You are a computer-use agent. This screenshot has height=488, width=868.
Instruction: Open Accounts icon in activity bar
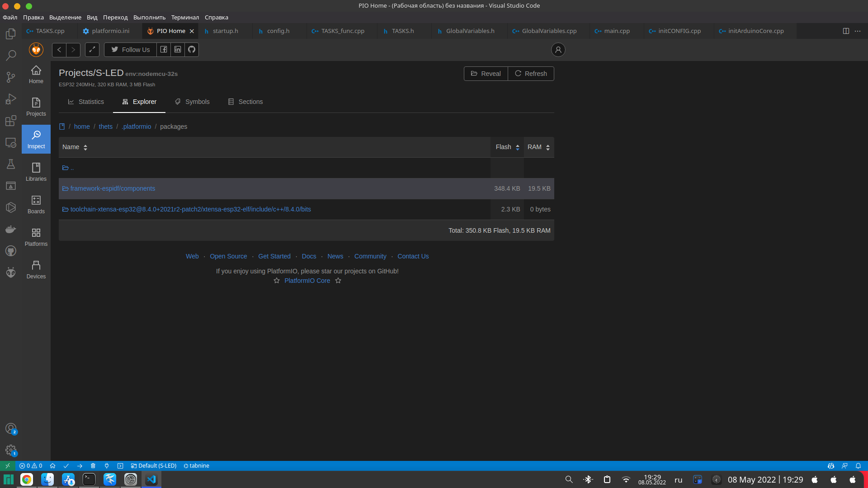[11, 428]
